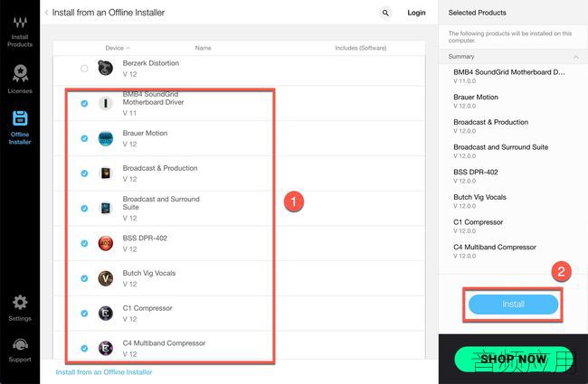Screen dimensions: 588x384
Task: Click the Butch Vig Vocals product icon
Action: tap(105, 278)
